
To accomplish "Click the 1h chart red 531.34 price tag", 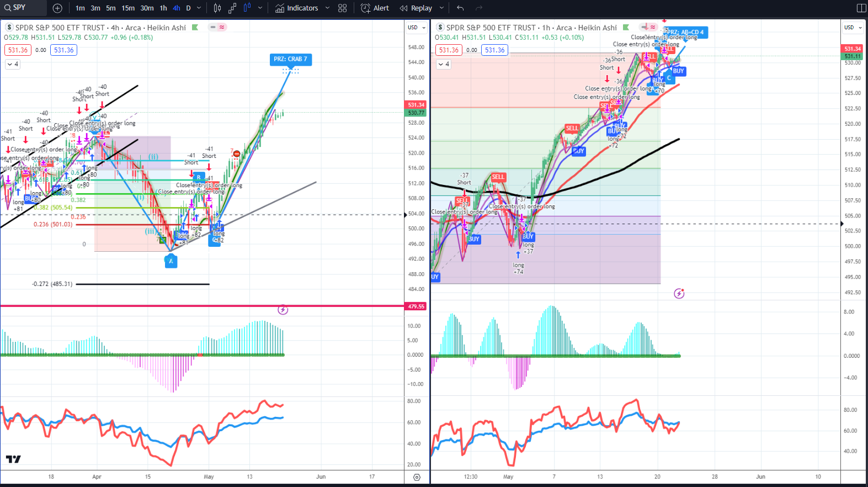I will point(852,49).
